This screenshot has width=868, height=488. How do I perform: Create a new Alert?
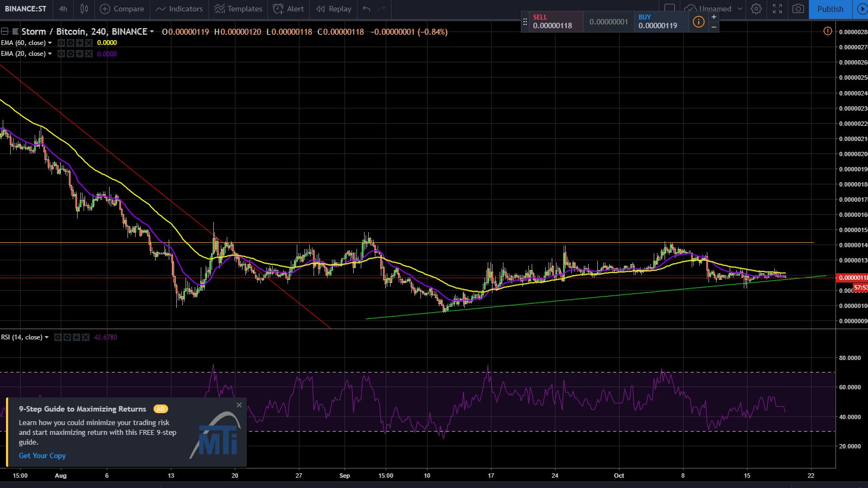click(289, 9)
